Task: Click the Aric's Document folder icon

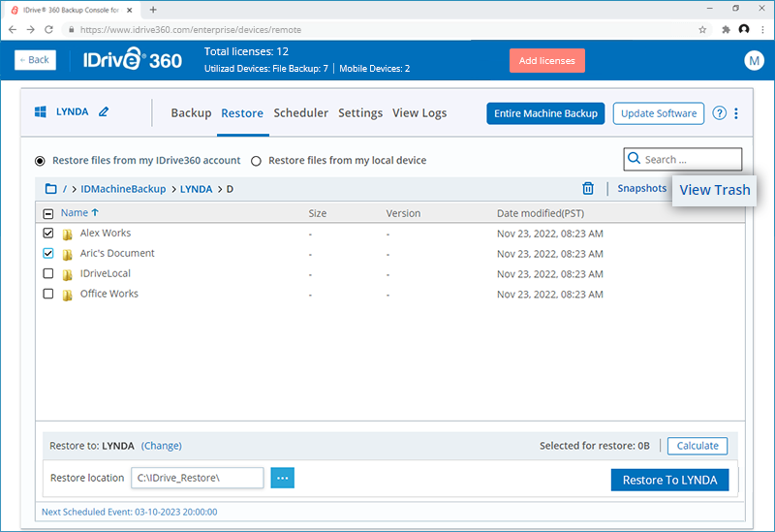Action: (67, 254)
